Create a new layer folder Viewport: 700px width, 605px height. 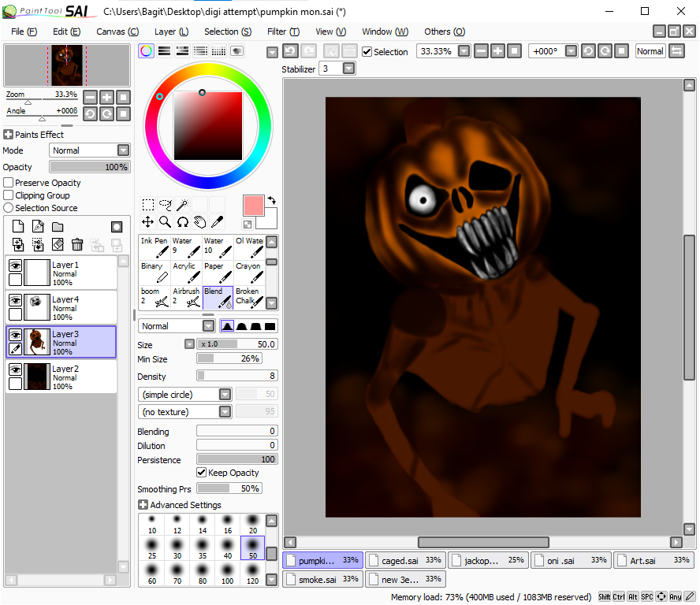point(58,227)
